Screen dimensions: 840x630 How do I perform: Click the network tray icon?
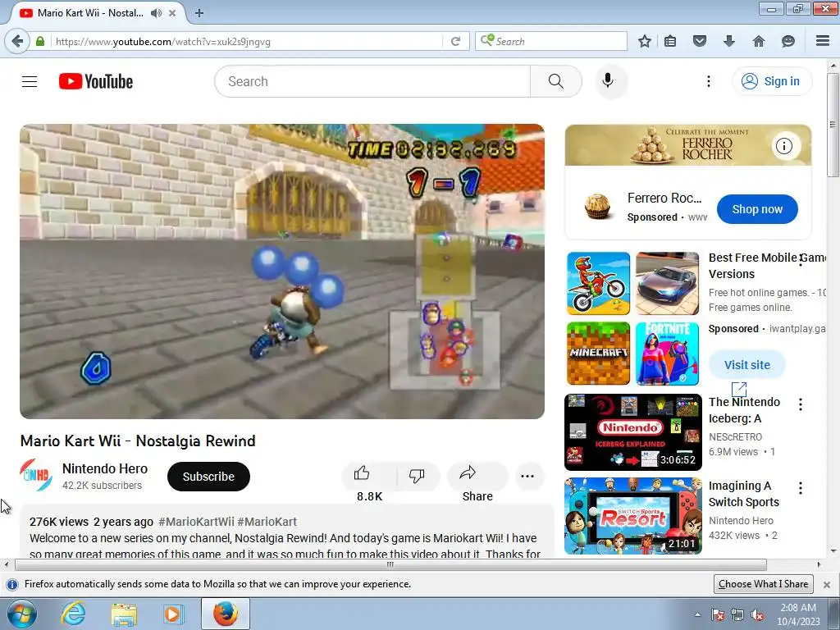737,614
